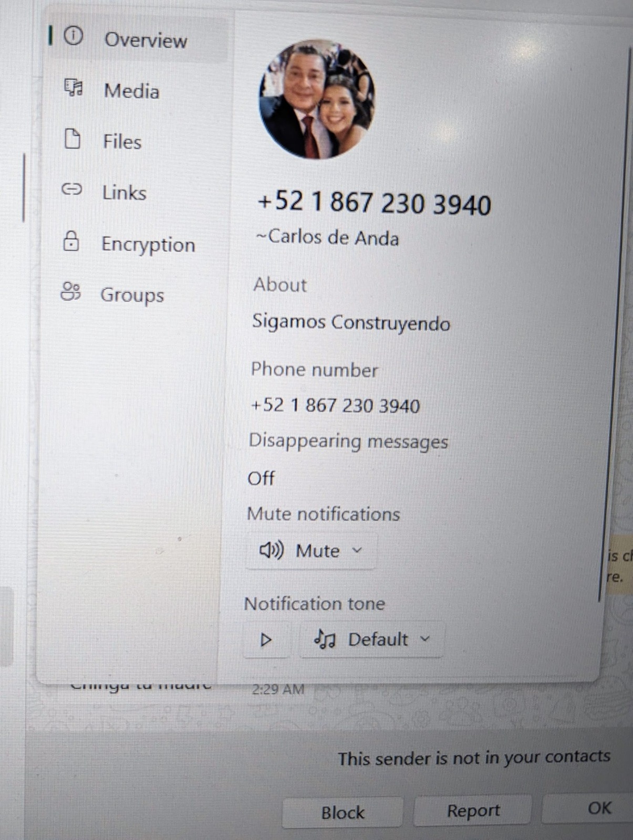Block this unknown sender
Viewport: 633px width, 840px height.
(x=343, y=812)
